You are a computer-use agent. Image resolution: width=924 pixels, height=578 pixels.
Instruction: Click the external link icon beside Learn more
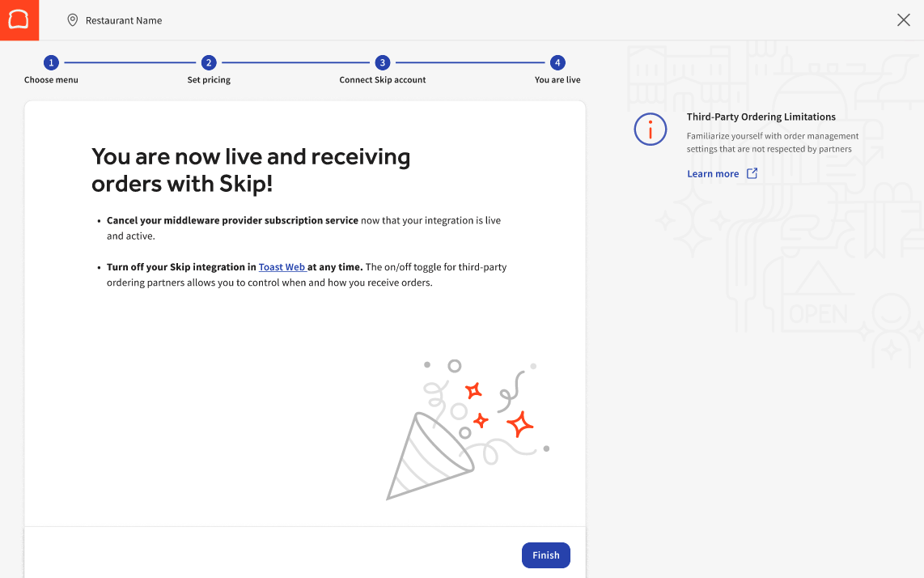[x=752, y=173]
